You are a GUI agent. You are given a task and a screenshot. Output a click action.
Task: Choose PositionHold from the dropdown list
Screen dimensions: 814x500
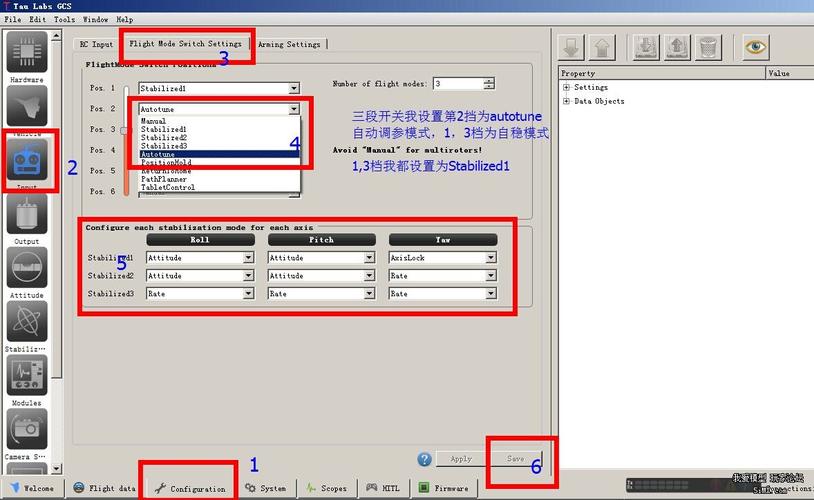point(220,163)
